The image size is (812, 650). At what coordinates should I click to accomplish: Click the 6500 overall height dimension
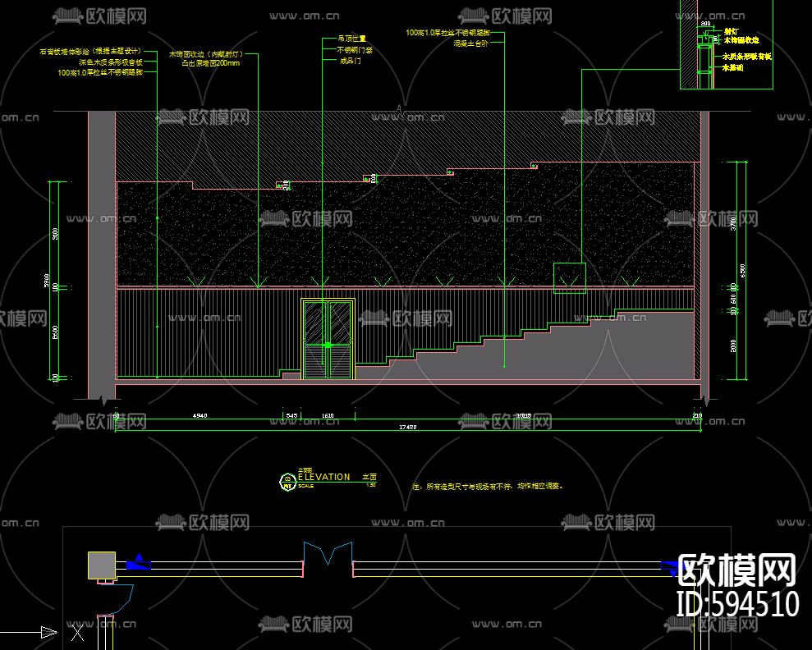pos(743,271)
